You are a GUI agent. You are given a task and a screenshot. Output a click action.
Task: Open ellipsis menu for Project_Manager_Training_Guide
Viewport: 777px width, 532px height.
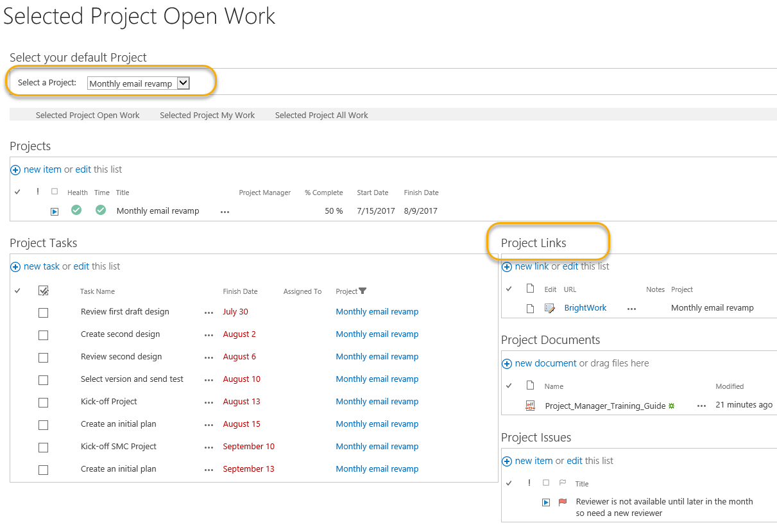point(702,406)
